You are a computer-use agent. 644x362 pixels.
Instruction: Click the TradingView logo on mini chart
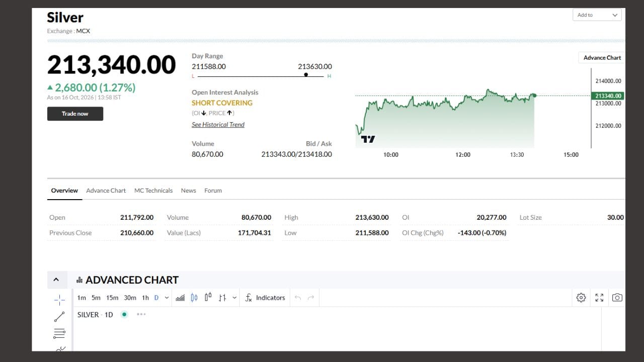pyautogui.click(x=368, y=139)
